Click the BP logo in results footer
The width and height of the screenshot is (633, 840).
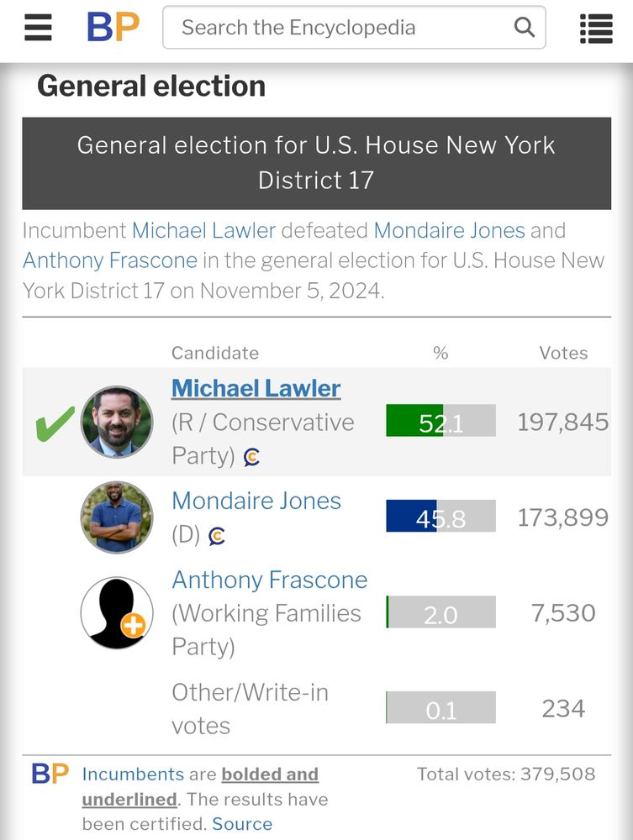click(50, 774)
